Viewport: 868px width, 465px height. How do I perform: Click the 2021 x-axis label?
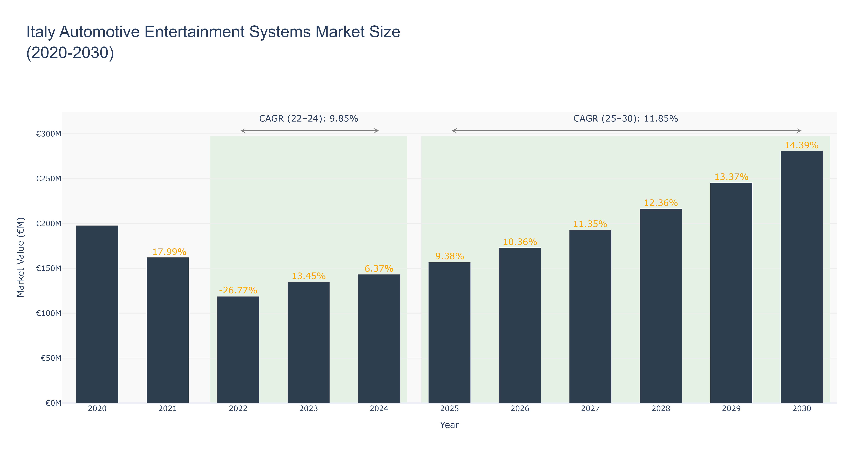(x=167, y=409)
